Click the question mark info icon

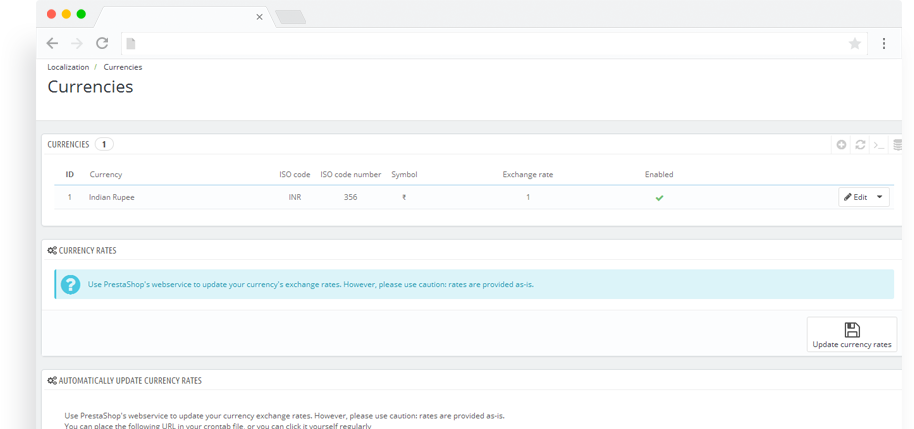pos(71,284)
